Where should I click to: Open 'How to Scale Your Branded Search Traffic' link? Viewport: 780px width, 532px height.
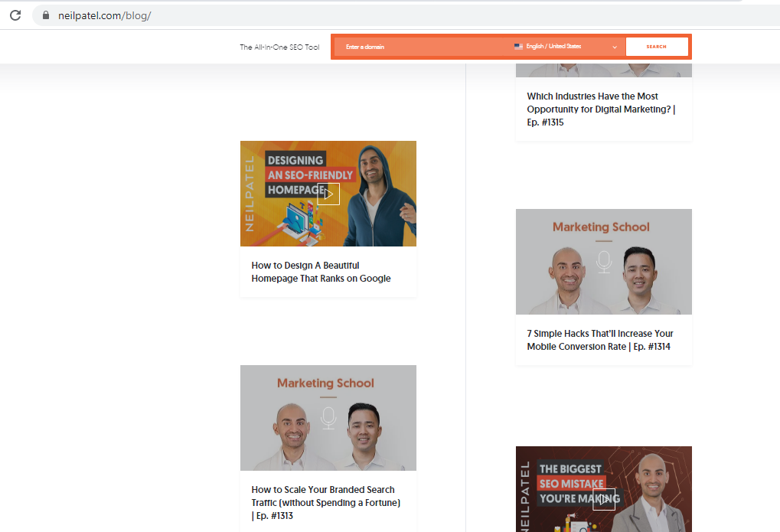coord(326,503)
